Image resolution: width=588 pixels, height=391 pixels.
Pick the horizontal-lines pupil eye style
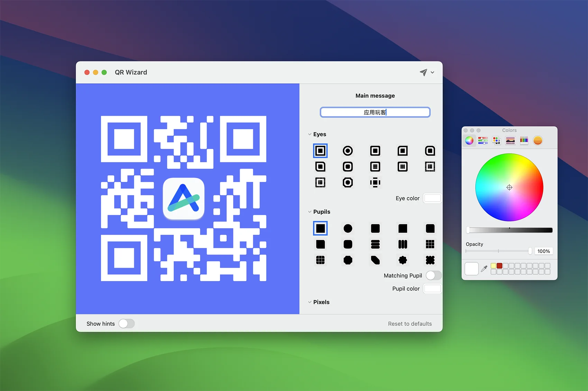pos(375,167)
